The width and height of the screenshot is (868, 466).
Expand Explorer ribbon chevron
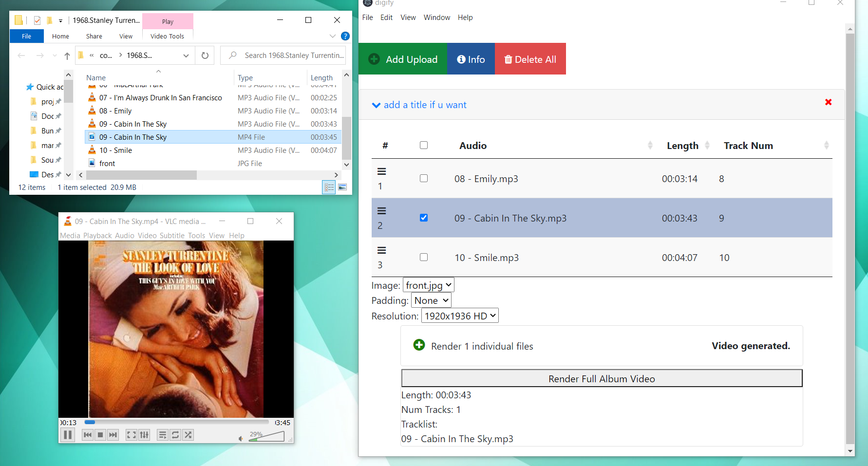332,36
